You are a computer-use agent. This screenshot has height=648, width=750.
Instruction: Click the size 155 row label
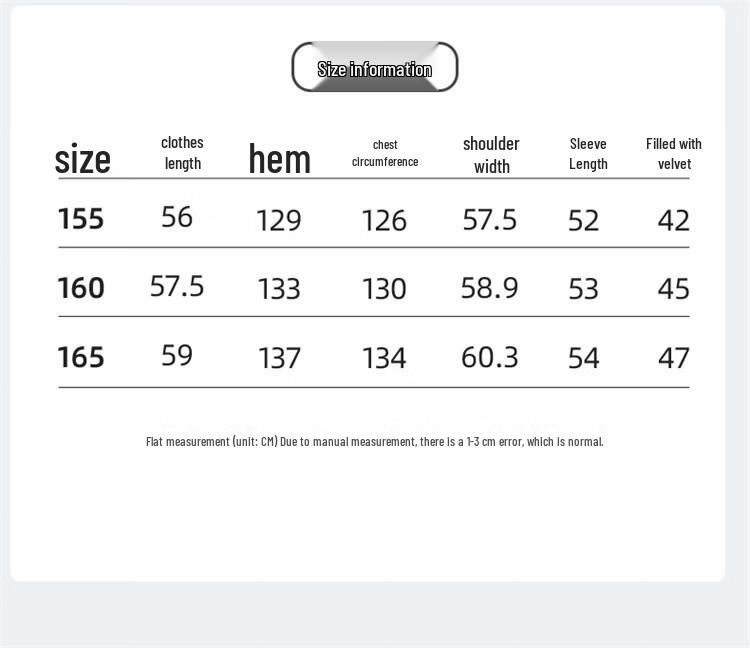pyautogui.click(x=81, y=218)
